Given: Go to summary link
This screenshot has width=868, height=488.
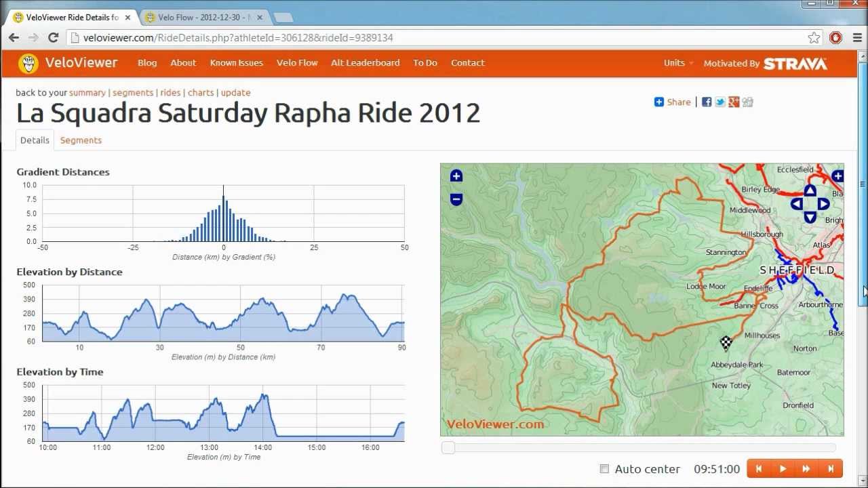Looking at the screenshot, I should (87, 93).
